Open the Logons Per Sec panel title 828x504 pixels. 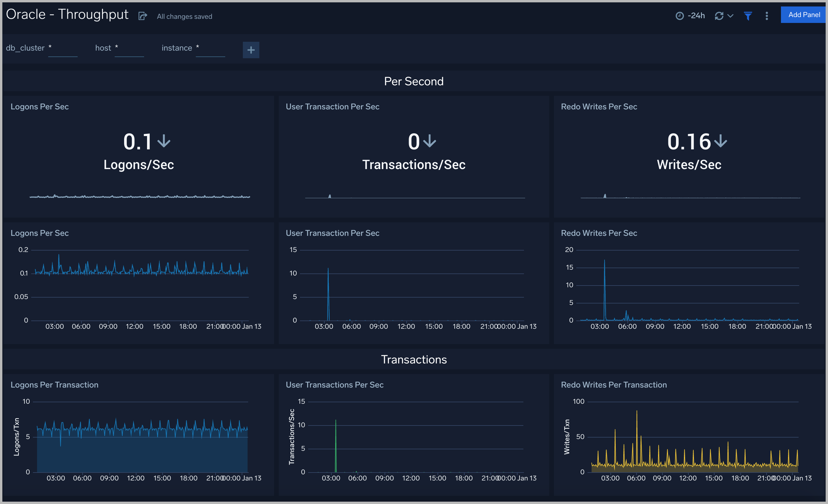39,106
